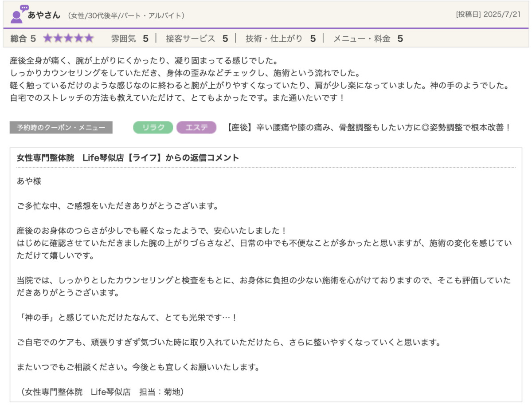Screen dimensions: 532x405
Task: Click the fifth purple rating star
Action: pos(89,39)
